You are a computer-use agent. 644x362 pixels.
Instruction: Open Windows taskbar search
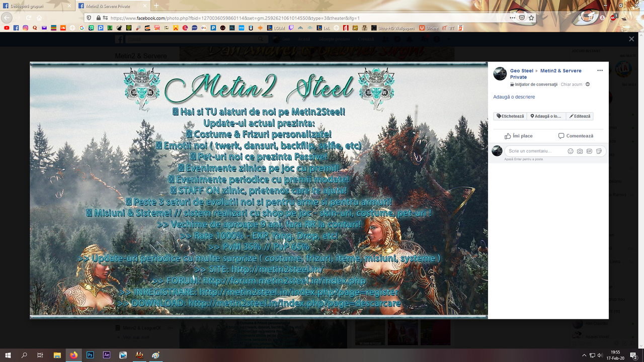[24, 355]
